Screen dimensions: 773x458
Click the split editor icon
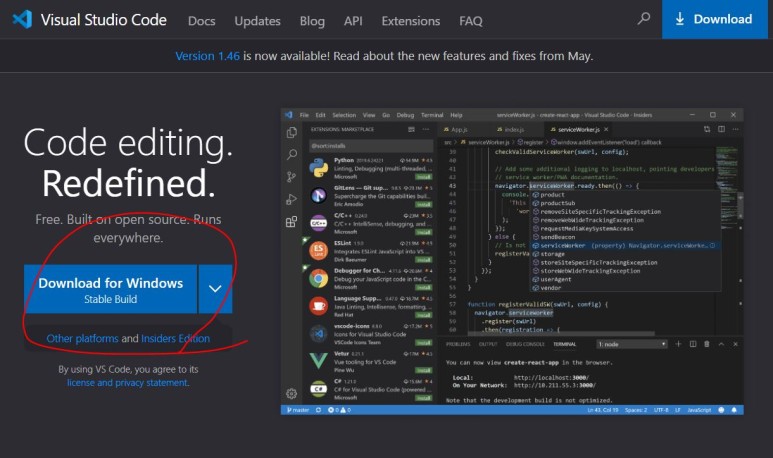tap(721, 129)
